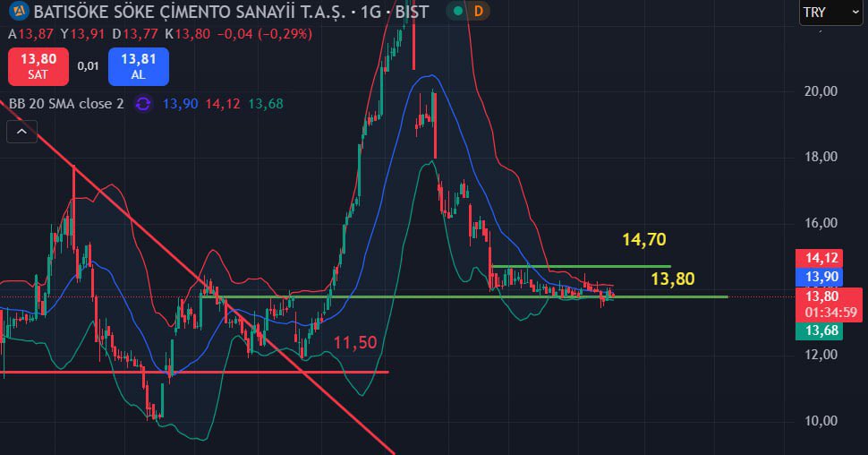Image resolution: width=868 pixels, height=455 pixels.
Task: Click the green 13,68 price axis label
Action: point(819,331)
